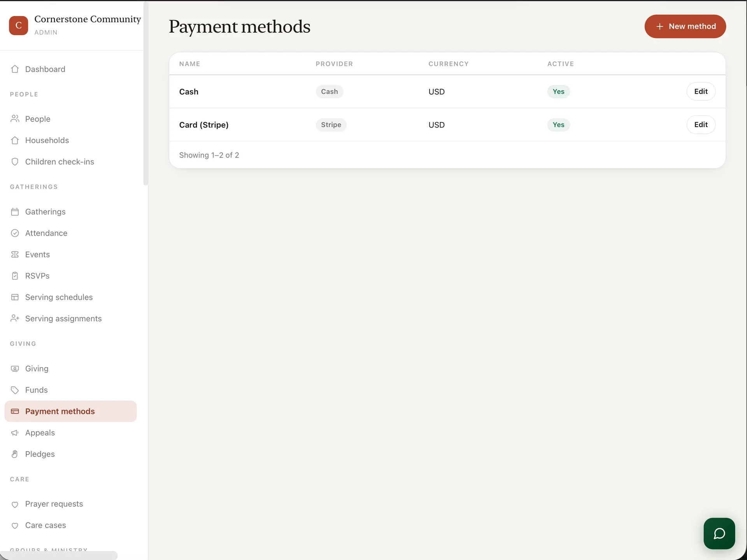The width and height of the screenshot is (747, 560).
Task: Click the "Showing 1–2 of 2" text
Action: [x=209, y=155]
